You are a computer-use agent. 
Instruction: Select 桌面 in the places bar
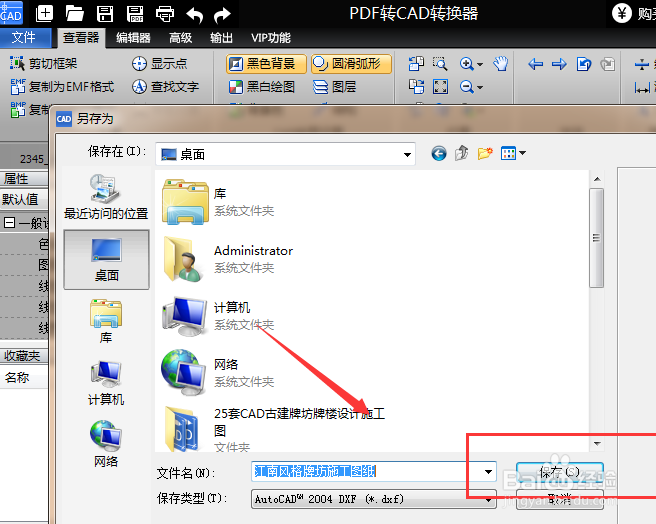coord(106,259)
